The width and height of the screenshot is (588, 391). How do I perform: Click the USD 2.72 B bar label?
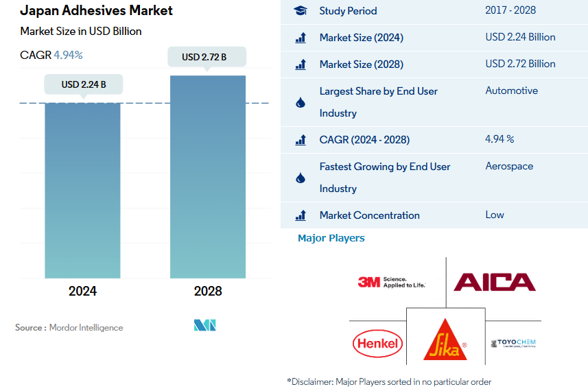click(208, 57)
